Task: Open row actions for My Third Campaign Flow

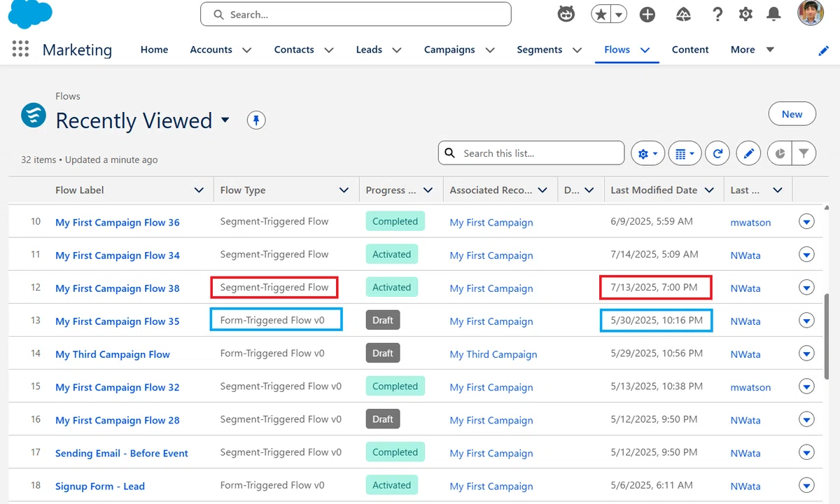Action: 806,353
